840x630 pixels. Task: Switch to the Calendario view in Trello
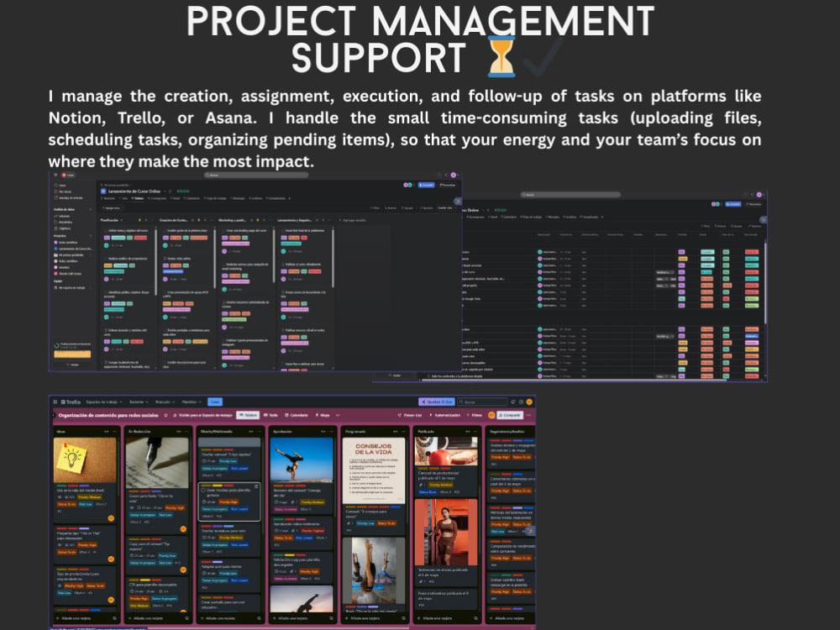tap(297, 415)
